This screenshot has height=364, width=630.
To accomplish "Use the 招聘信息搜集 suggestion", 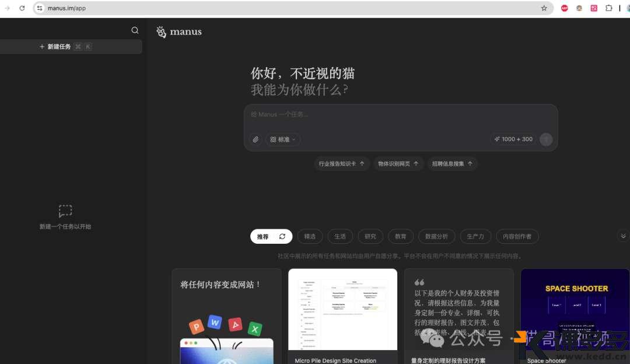I will pyautogui.click(x=452, y=163).
